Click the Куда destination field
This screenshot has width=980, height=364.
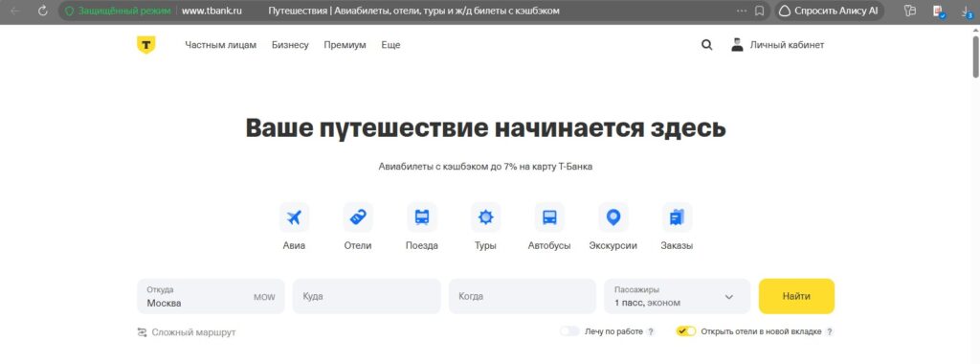367,296
